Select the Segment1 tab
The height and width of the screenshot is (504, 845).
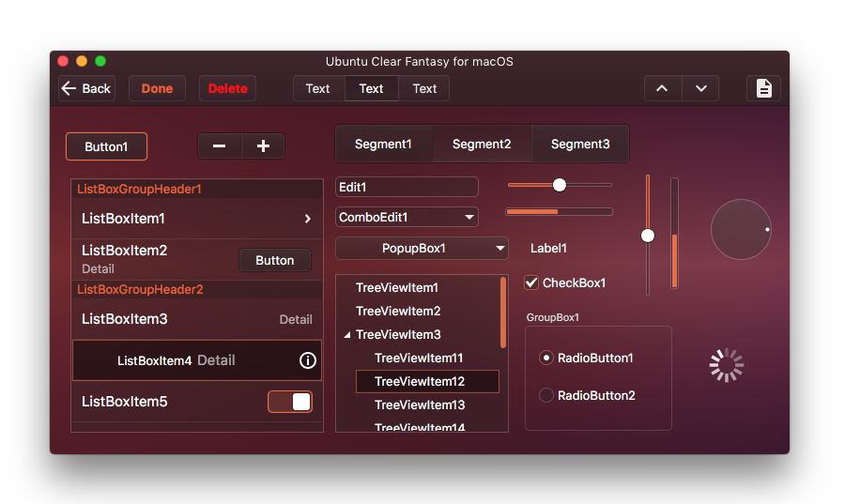[x=383, y=144]
